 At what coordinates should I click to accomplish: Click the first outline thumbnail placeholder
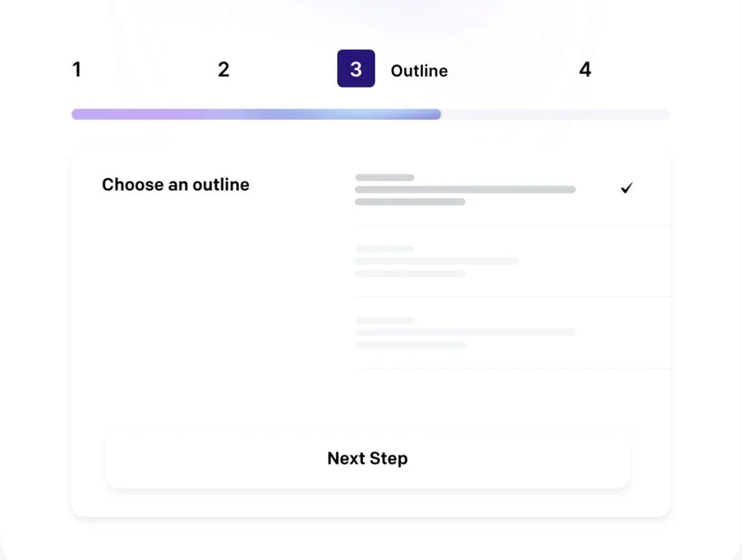[x=384, y=177]
